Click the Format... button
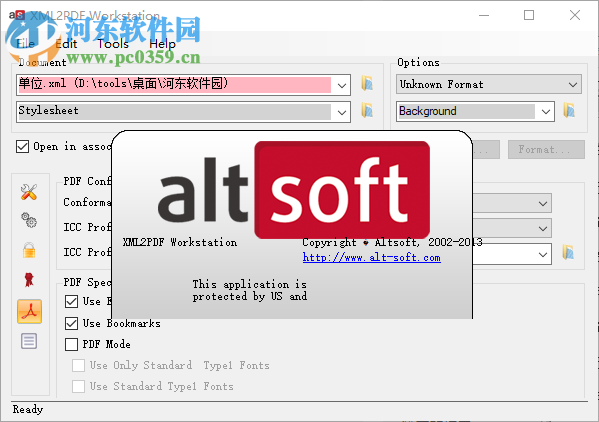 (x=546, y=149)
